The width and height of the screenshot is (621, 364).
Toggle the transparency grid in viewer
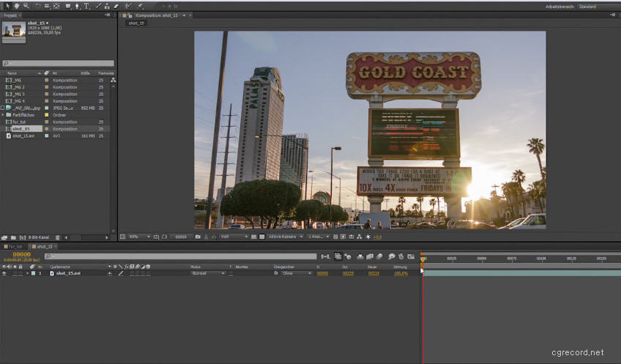click(x=261, y=237)
